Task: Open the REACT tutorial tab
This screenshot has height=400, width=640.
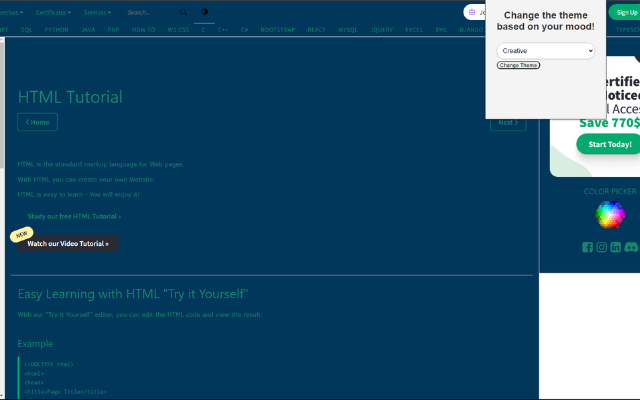Action: [316, 30]
